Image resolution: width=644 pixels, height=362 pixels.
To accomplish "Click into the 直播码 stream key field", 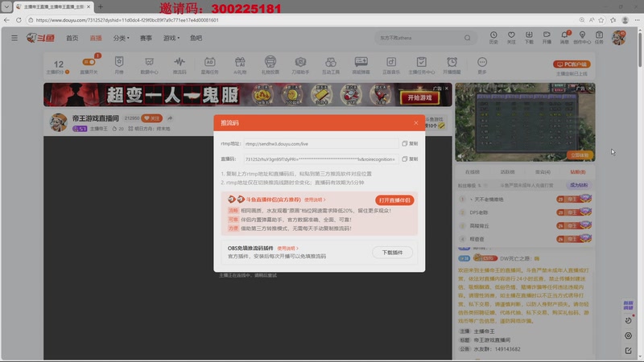I will click(320, 159).
